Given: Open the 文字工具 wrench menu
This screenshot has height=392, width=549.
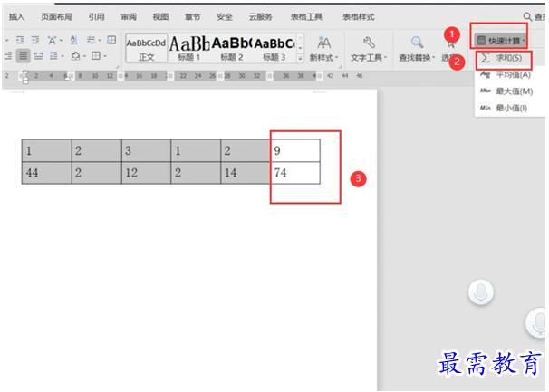Looking at the screenshot, I should [369, 50].
